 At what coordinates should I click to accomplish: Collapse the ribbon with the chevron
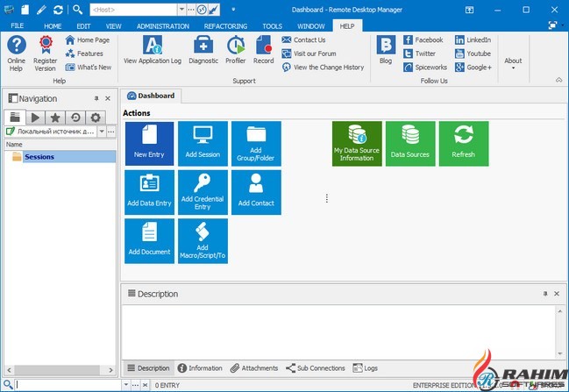click(x=558, y=80)
